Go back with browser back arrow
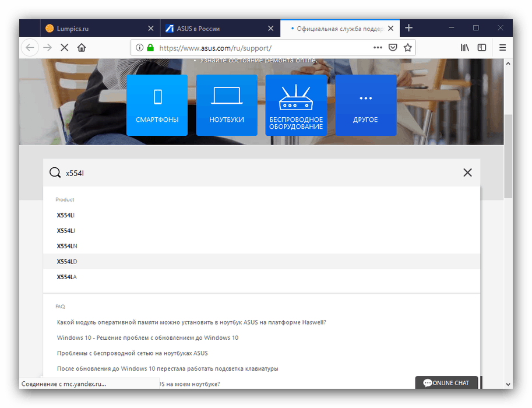This screenshot has width=532, height=408. (x=30, y=48)
